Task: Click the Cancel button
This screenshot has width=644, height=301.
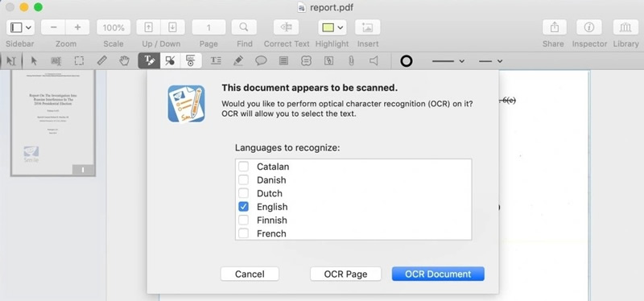Action: tap(250, 274)
